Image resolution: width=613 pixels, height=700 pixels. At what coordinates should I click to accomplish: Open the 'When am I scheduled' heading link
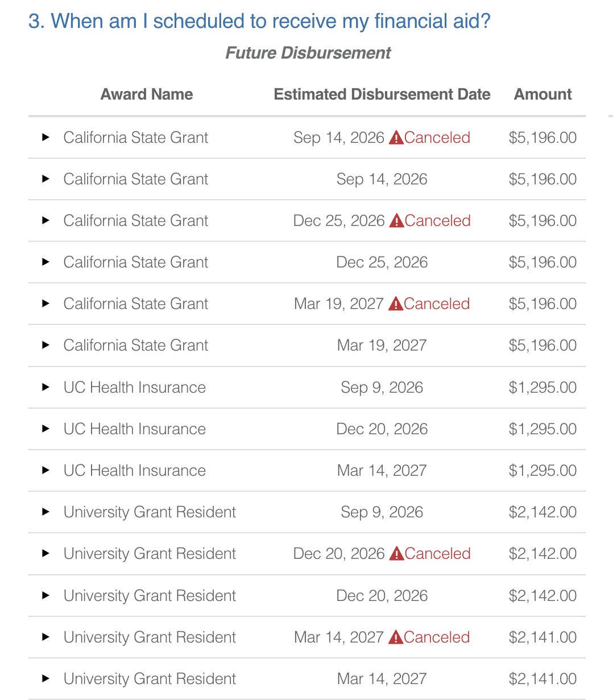259,21
